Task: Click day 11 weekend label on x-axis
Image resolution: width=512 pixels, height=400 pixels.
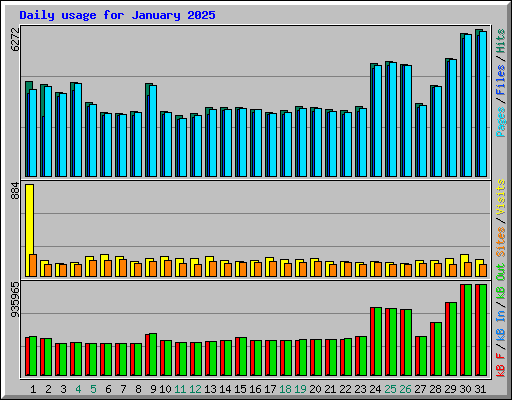Action: 180,389
